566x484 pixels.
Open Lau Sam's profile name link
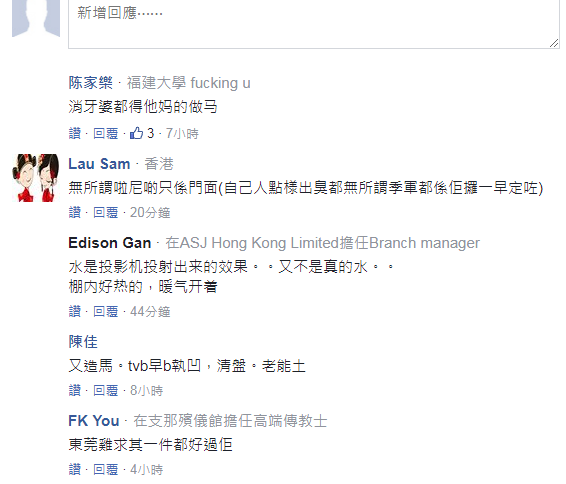tap(99, 164)
